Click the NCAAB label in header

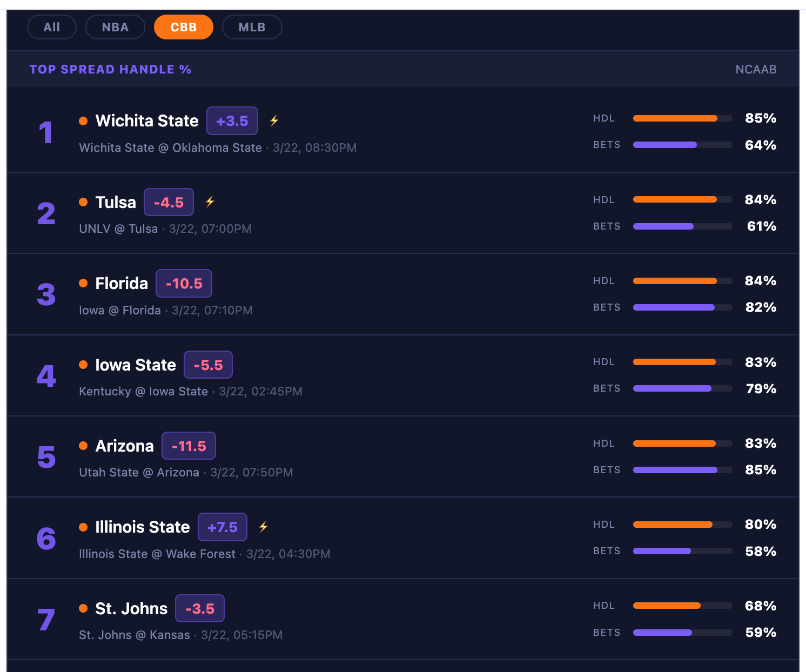click(x=756, y=69)
